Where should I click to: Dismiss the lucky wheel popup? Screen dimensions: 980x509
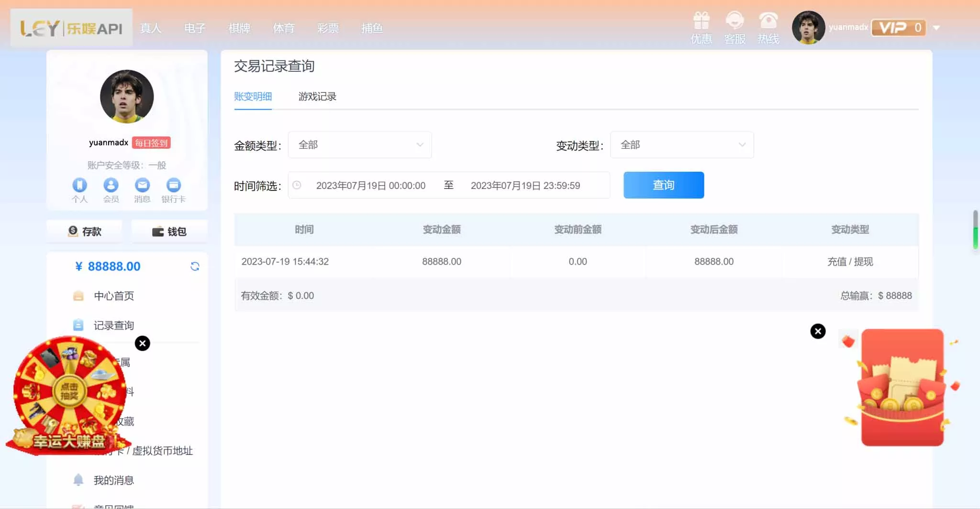[142, 343]
